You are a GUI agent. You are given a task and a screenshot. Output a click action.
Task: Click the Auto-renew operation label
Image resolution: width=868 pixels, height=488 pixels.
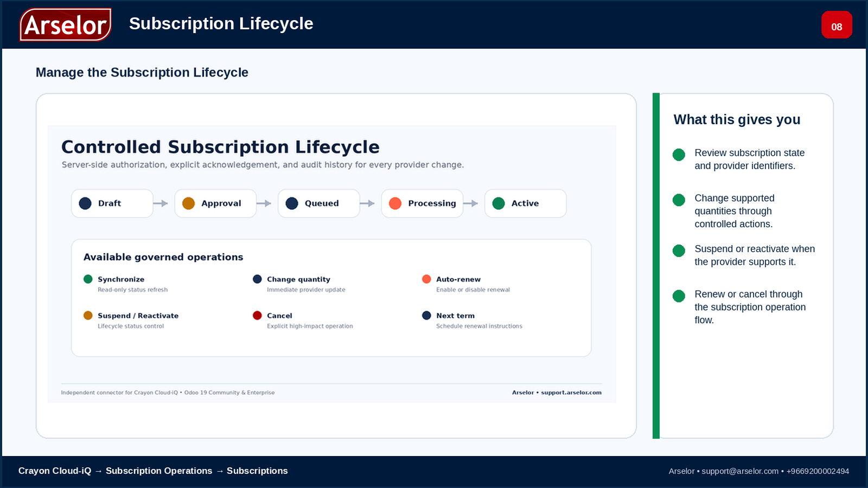(x=458, y=279)
